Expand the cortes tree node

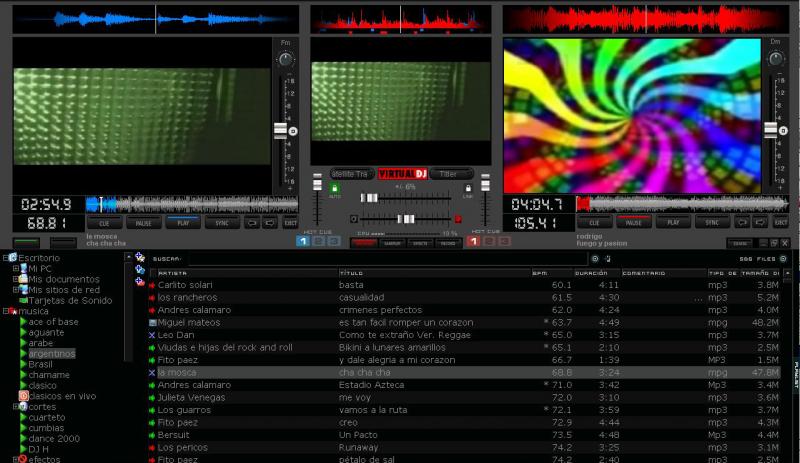pyautogui.click(x=16, y=407)
